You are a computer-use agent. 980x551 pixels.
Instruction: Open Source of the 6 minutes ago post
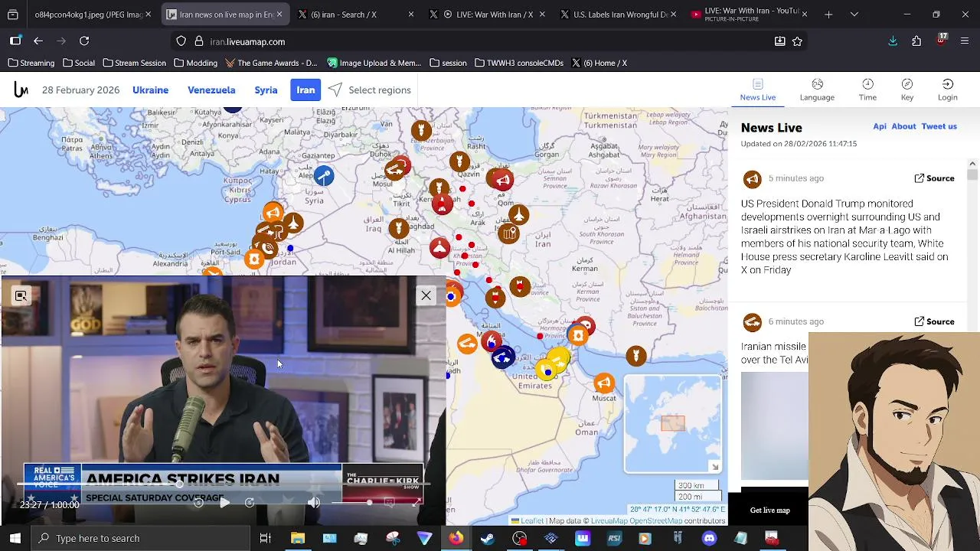coord(934,321)
